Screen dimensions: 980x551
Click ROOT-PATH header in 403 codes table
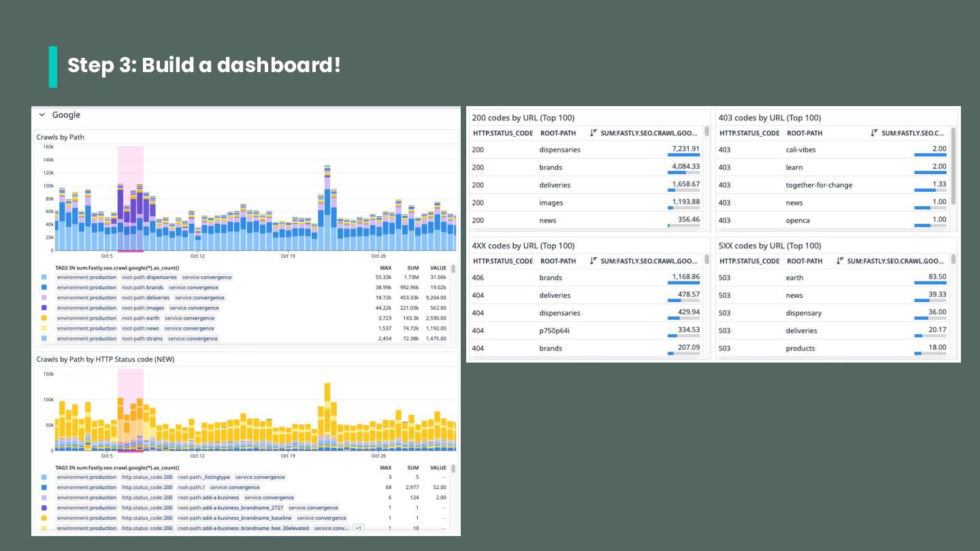pyautogui.click(x=804, y=133)
